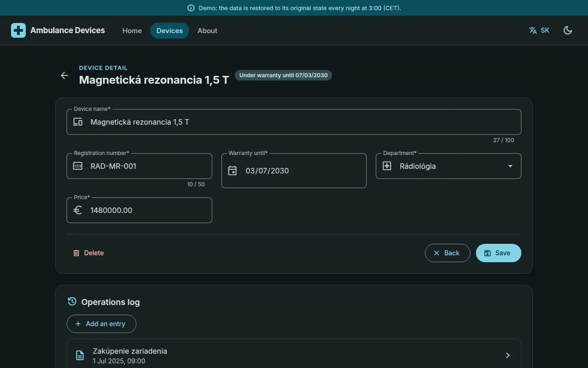Click Add an entry button
This screenshot has height=368, width=588.
102,324
